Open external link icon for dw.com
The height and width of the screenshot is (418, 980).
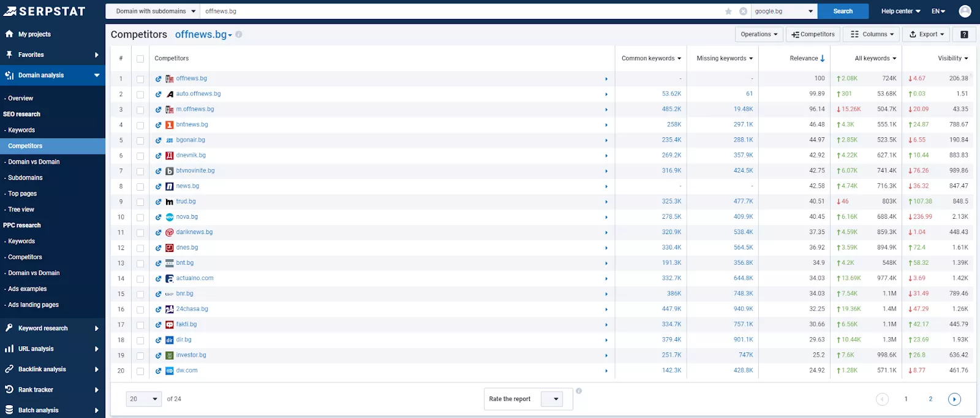click(159, 371)
